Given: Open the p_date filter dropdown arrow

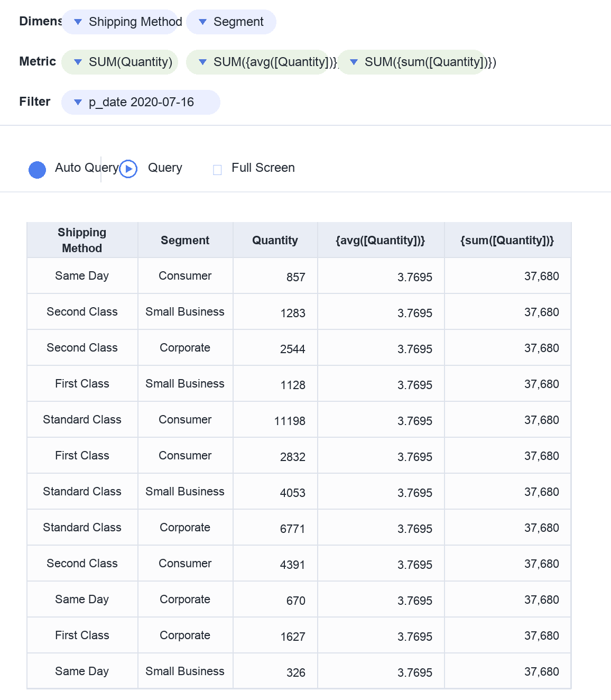Looking at the screenshot, I should point(78,103).
